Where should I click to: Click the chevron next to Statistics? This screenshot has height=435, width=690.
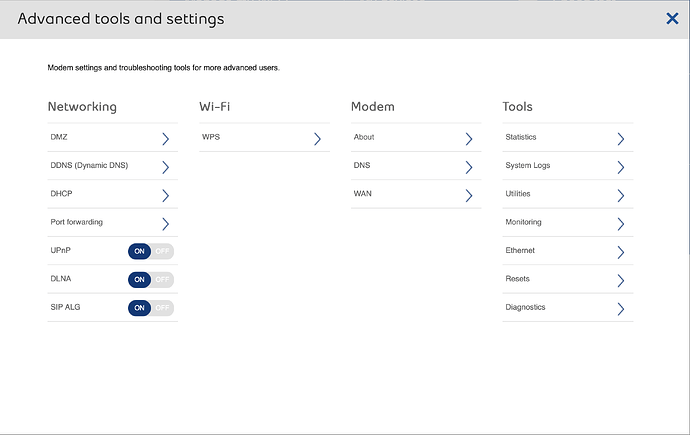[x=620, y=139]
